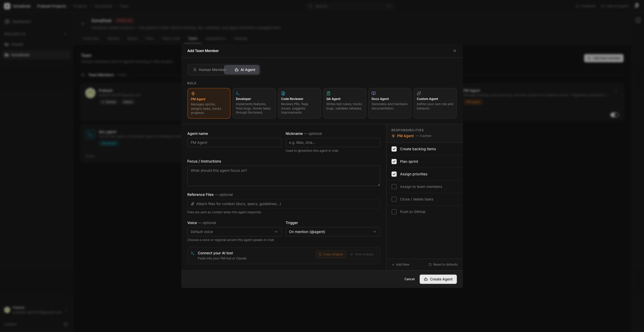This screenshot has width=644, height=332.
Task: Reset responsibilities to defaults
Action: tap(443, 265)
